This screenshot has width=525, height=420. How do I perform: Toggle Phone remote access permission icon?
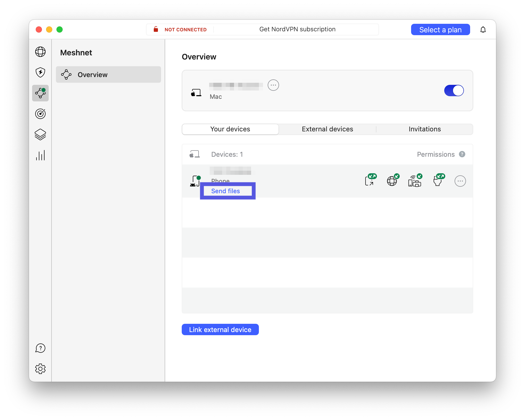[x=439, y=180]
